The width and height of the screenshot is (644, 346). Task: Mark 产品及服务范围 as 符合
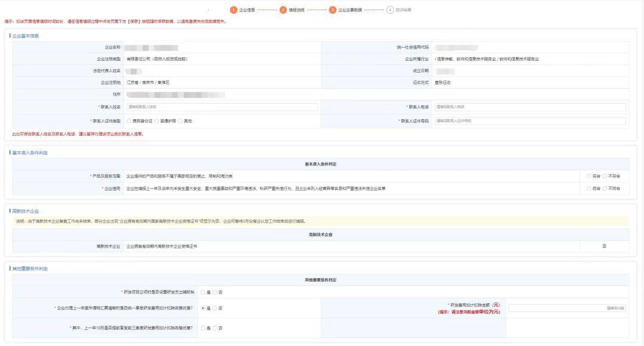pos(589,176)
